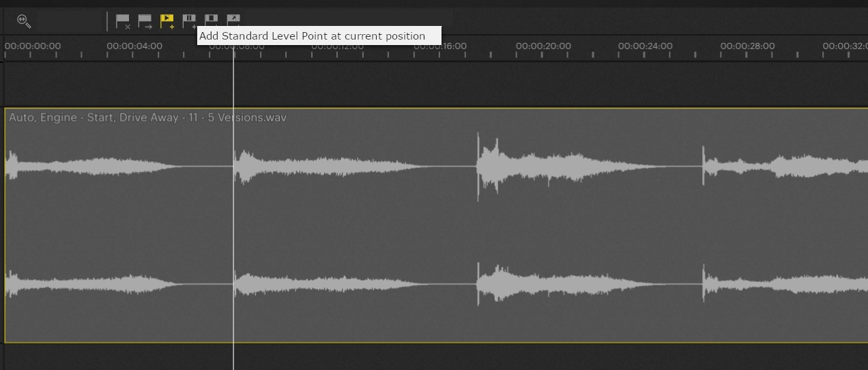Click the pause flag with plus icon
868x370 pixels.
tap(189, 21)
